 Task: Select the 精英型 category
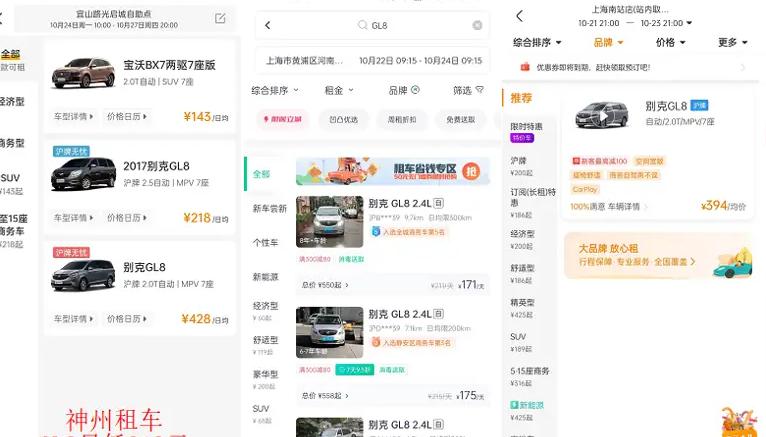tap(522, 308)
